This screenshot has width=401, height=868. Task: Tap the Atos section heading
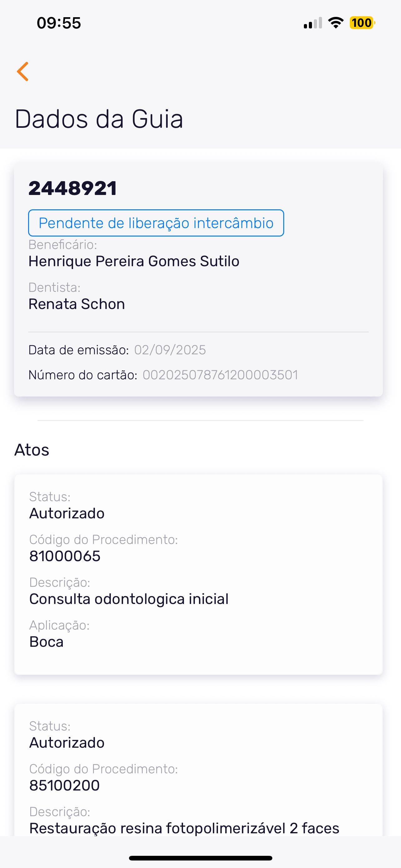pyautogui.click(x=32, y=450)
